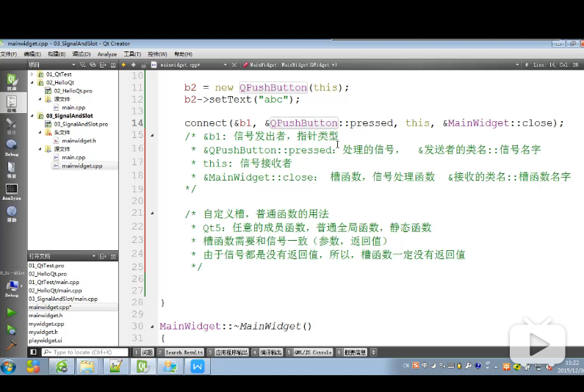Show the 3 应用程序输出 pane
The height and width of the screenshot is (392, 584).
(228, 352)
